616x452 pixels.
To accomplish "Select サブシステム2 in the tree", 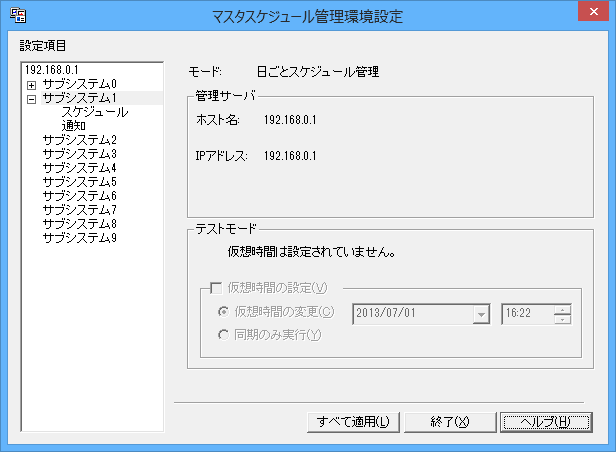I will 79,140.
